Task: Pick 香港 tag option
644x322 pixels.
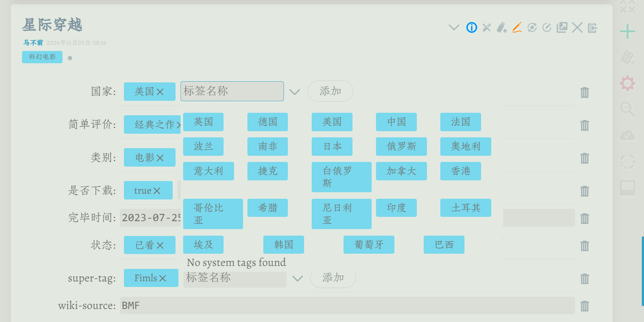Action: (x=461, y=171)
